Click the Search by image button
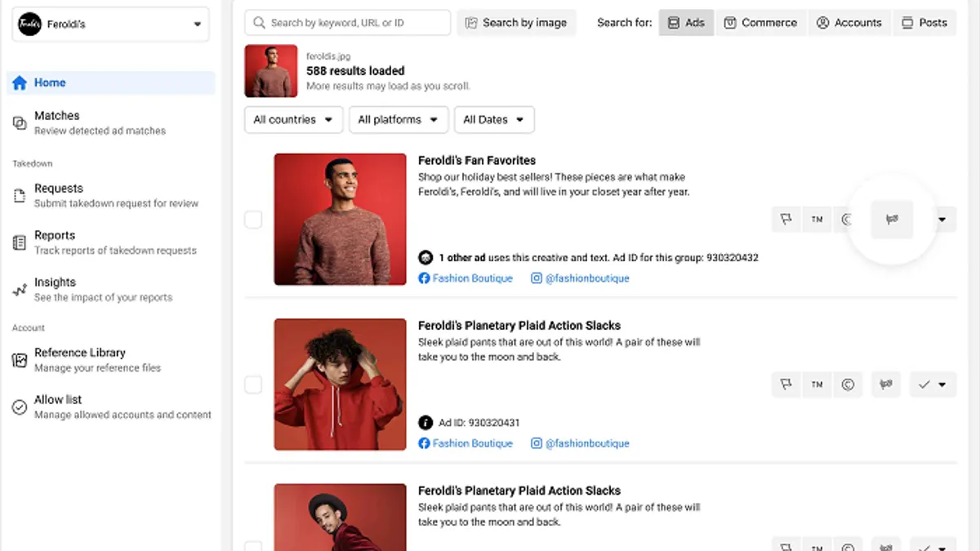 516,23
